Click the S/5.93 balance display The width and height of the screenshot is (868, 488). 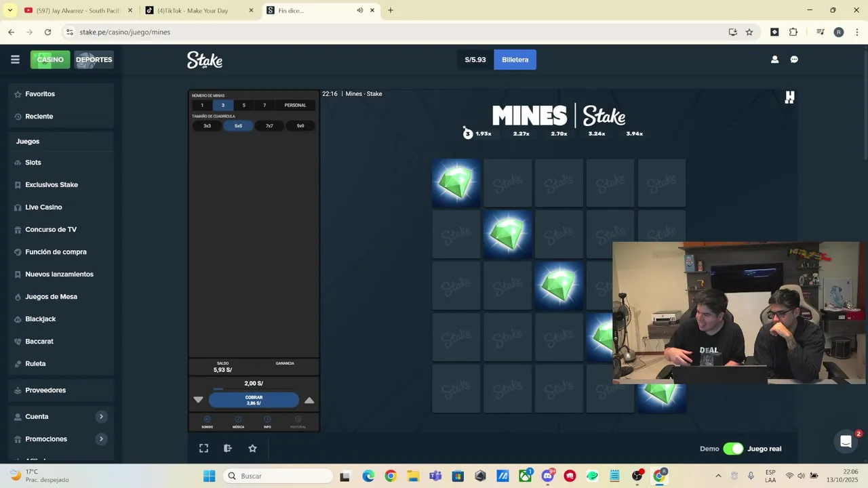(475, 60)
